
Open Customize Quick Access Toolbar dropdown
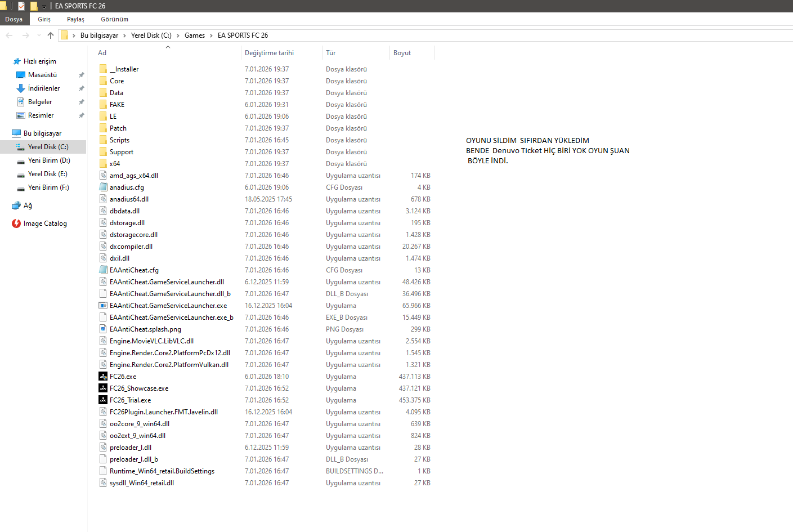click(44, 6)
